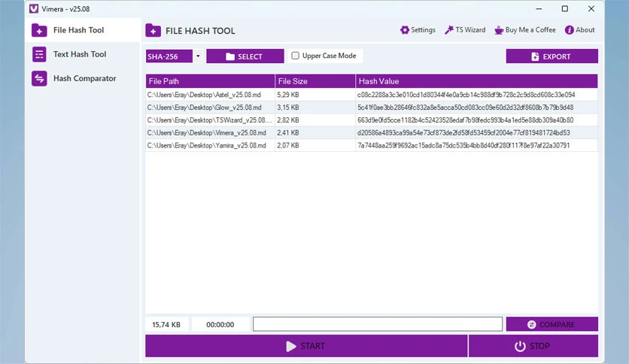Click EXPORT to save hash results

point(552,56)
